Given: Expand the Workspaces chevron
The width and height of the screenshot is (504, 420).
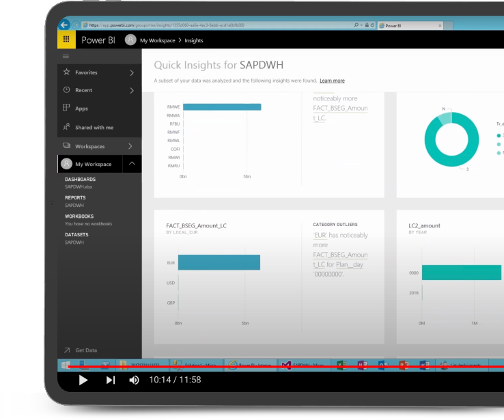Looking at the screenshot, I should [130, 146].
